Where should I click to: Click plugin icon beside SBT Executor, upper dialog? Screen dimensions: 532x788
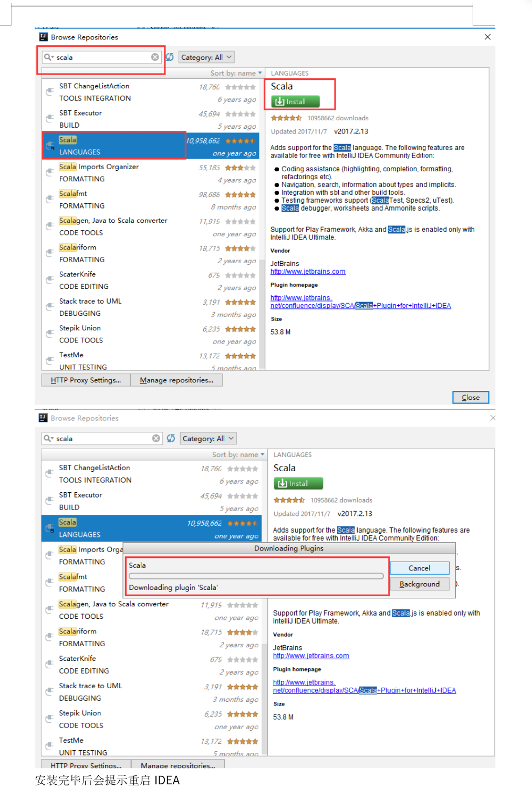(x=50, y=119)
